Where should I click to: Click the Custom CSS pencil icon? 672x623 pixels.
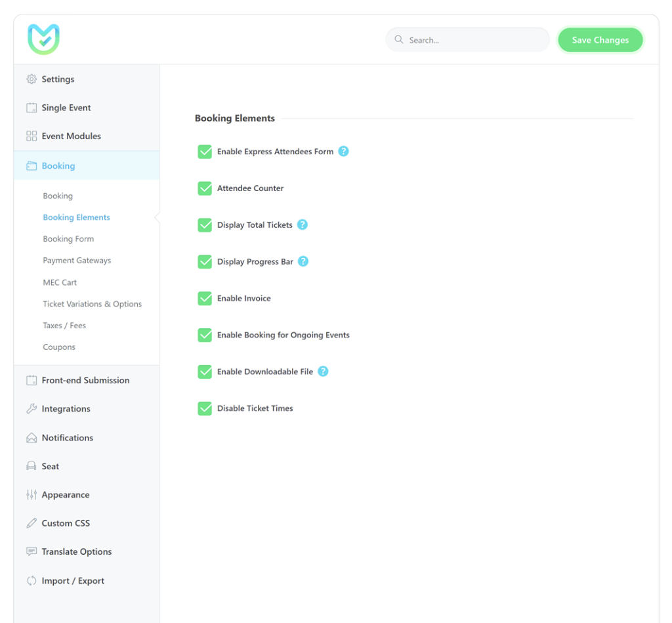(x=31, y=523)
